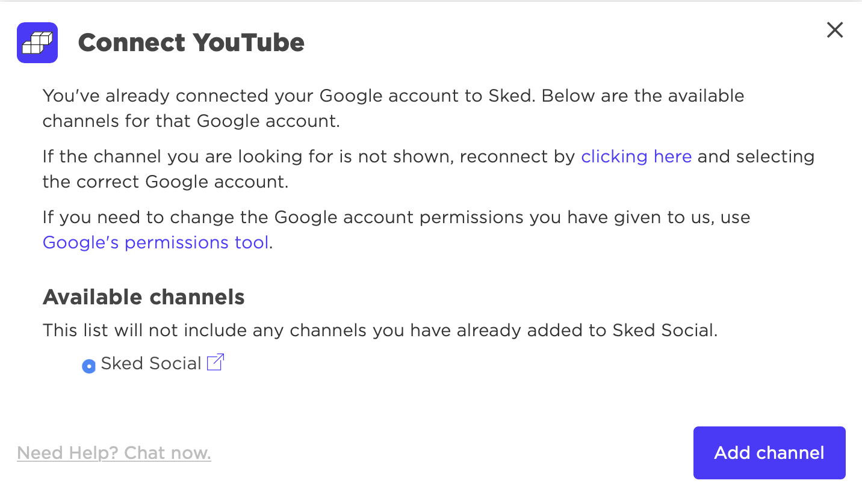Click the Sked Social channel name label
Viewport: 862px width, 504px height.
(x=151, y=363)
